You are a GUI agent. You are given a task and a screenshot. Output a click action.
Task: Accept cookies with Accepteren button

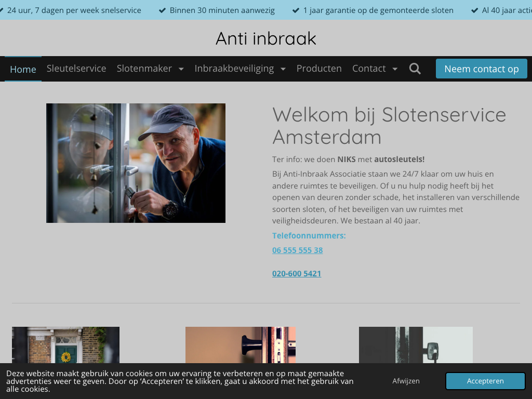[485, 381]
